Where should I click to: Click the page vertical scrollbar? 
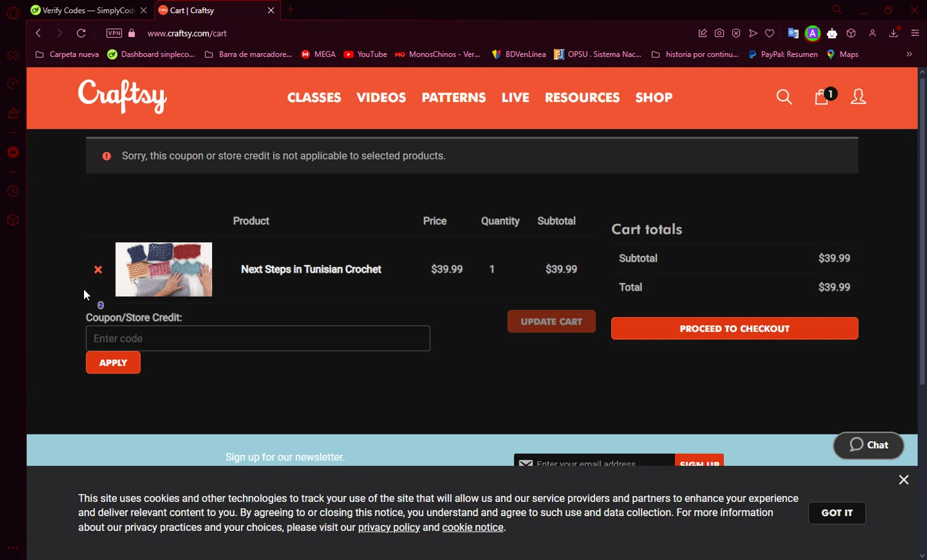922,232
